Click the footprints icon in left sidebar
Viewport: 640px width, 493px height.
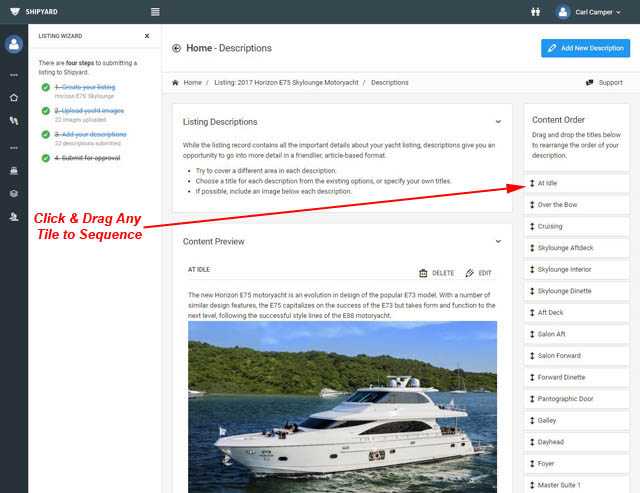click(14, 121)
